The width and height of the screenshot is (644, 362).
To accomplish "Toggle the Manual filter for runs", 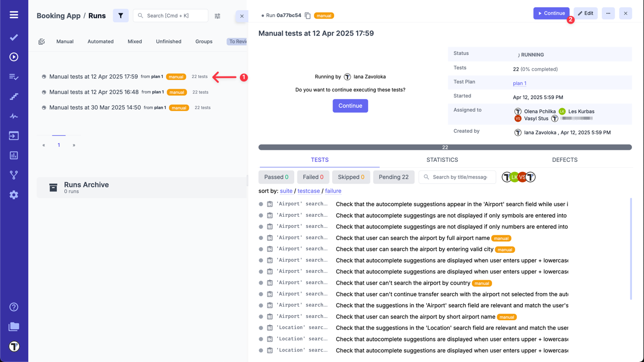I will coord(65,41).
